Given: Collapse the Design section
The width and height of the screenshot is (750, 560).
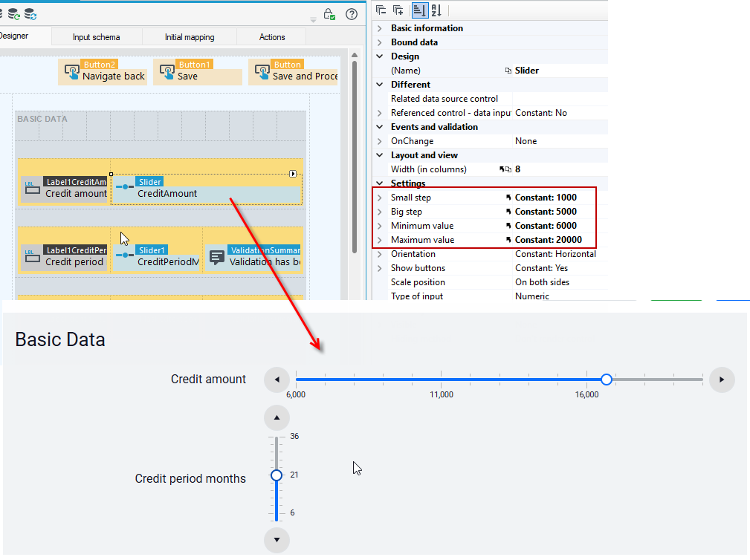Looking at the screenshot, I should (379, 56).
